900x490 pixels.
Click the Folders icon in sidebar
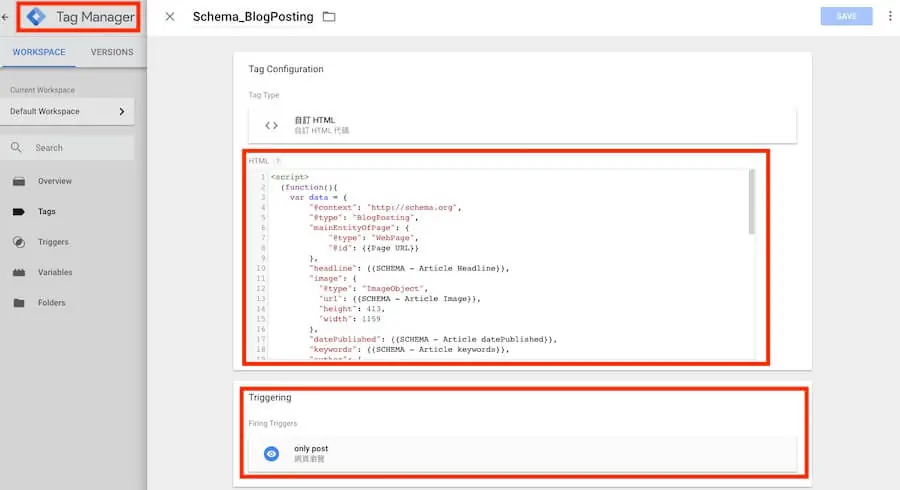point(19,303)
